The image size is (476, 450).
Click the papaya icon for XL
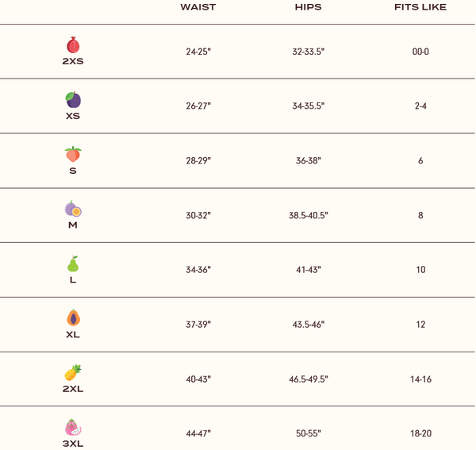point(73,317)
